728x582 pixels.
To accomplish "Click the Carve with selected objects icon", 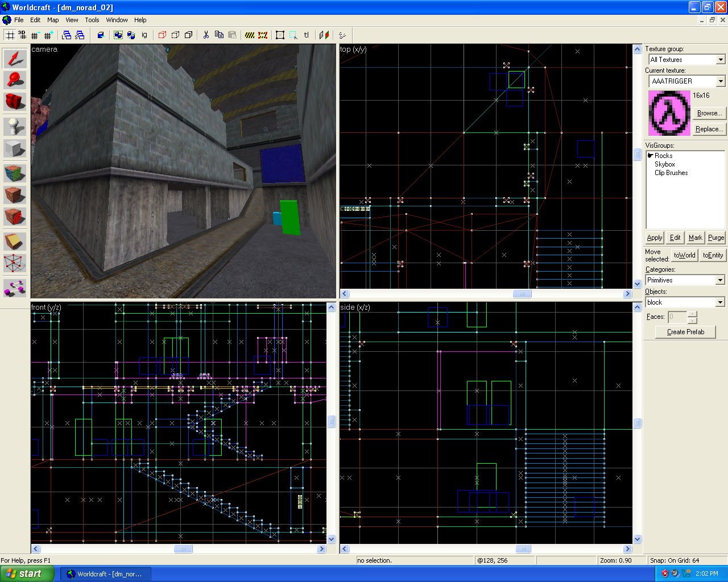I will pyautogui.click(x=100, y=35).
